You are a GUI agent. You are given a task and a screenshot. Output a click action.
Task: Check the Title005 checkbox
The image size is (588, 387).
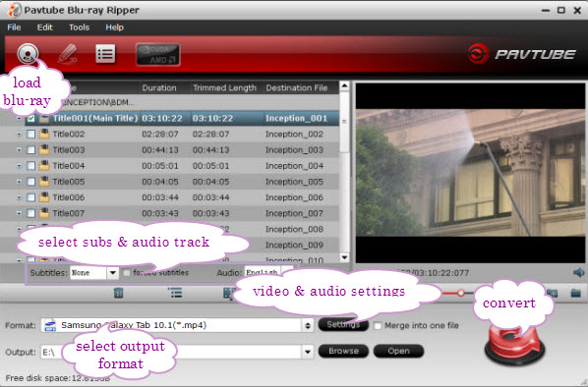coord(31,182)
